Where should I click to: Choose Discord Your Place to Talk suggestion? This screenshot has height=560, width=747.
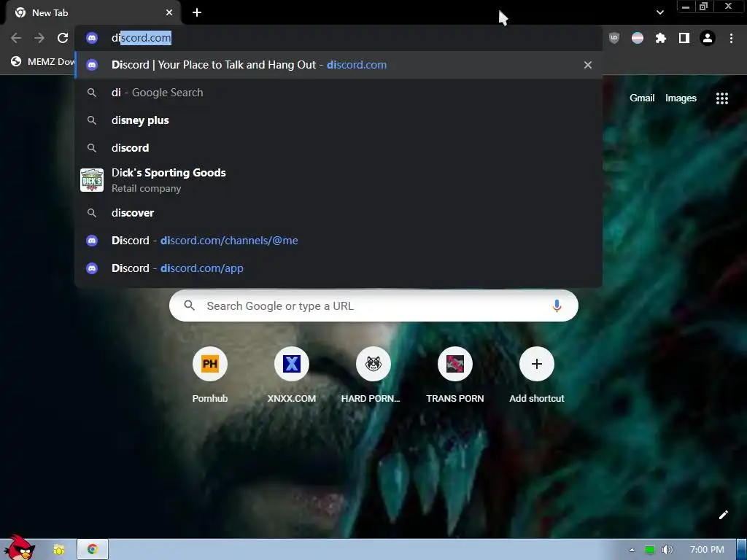[x=338, y=65]
